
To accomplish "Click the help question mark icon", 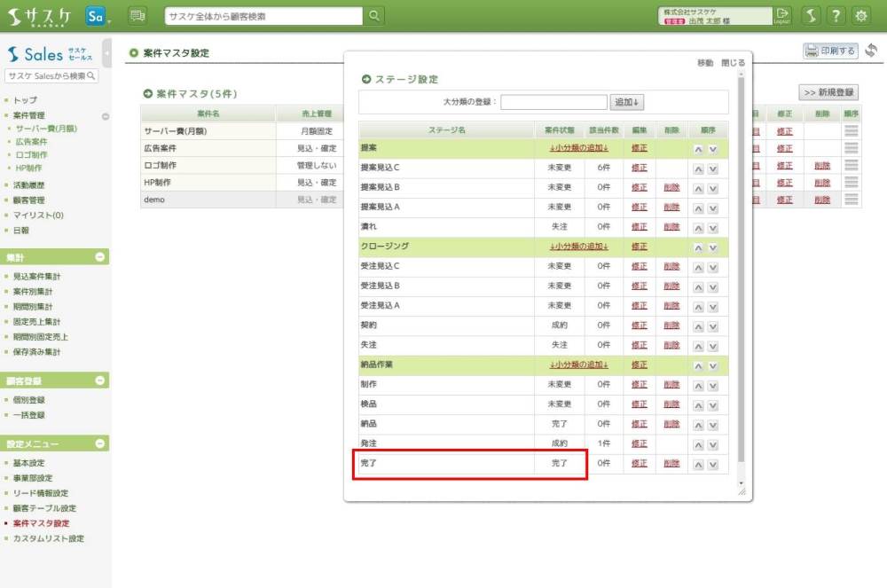I will click(836, 16).
